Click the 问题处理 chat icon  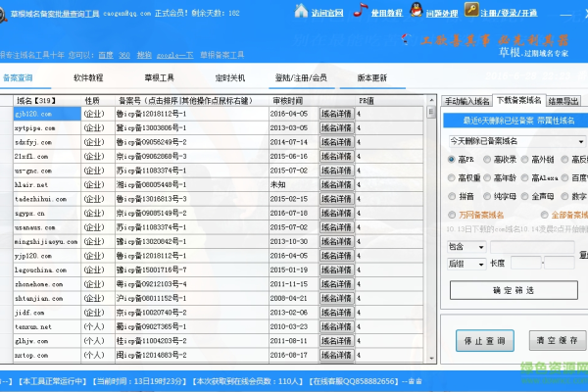pyautogui.click(x=420, y=13)
